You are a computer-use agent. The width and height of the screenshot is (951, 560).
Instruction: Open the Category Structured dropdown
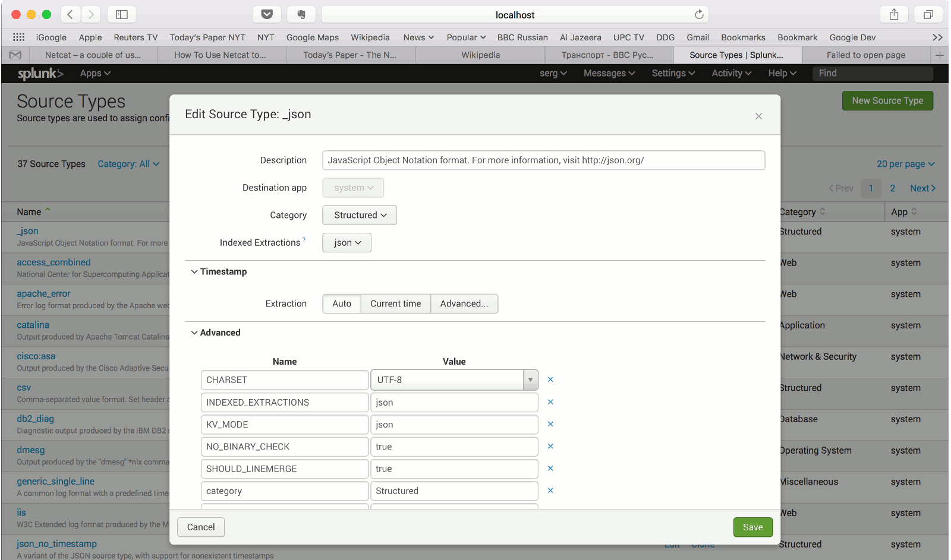tap(360, 215)
